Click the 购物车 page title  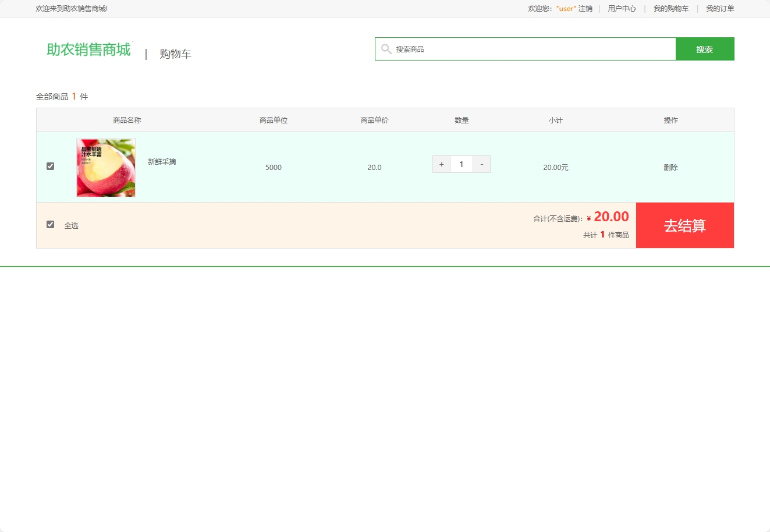(175, 53)
